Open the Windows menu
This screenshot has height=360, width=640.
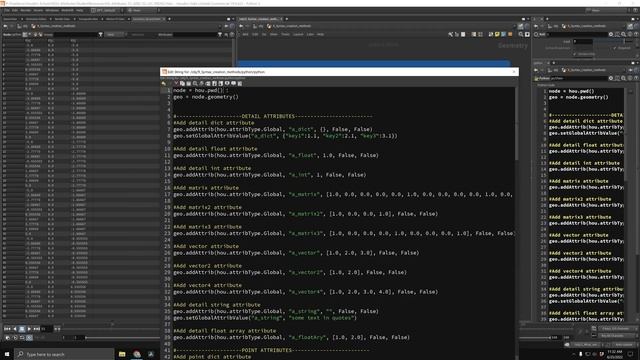(x=52, y=10)
